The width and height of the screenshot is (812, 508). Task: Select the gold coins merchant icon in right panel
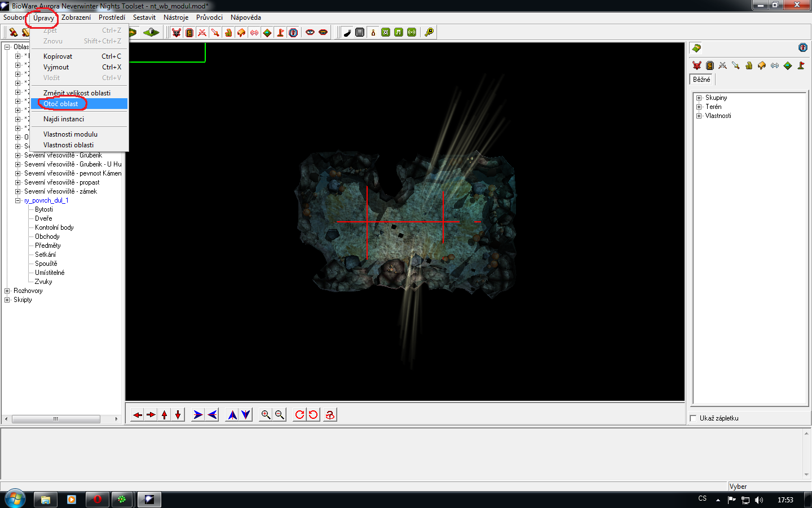pyautogui.click(x=749, y=65)
